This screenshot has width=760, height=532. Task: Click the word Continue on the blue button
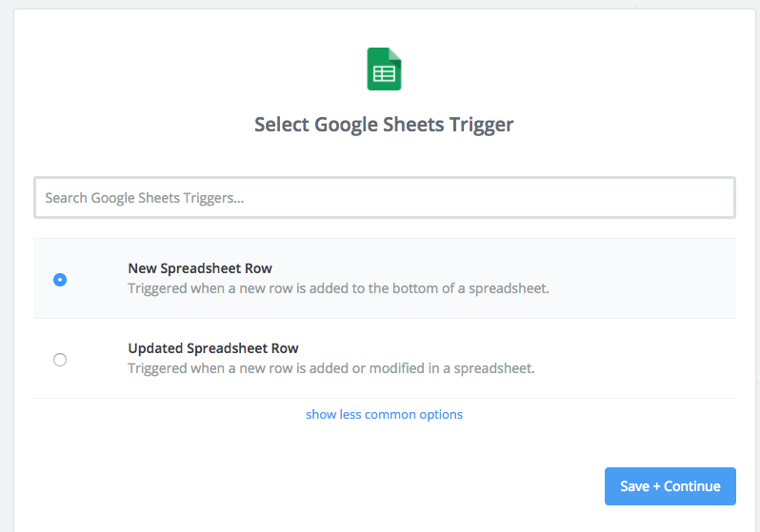coord(691,486)
